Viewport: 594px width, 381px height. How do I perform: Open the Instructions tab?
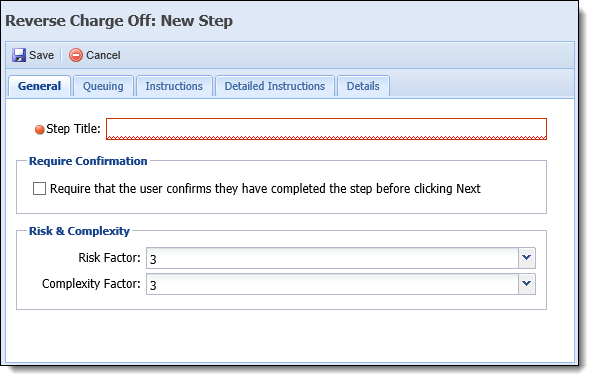point(174,86)
